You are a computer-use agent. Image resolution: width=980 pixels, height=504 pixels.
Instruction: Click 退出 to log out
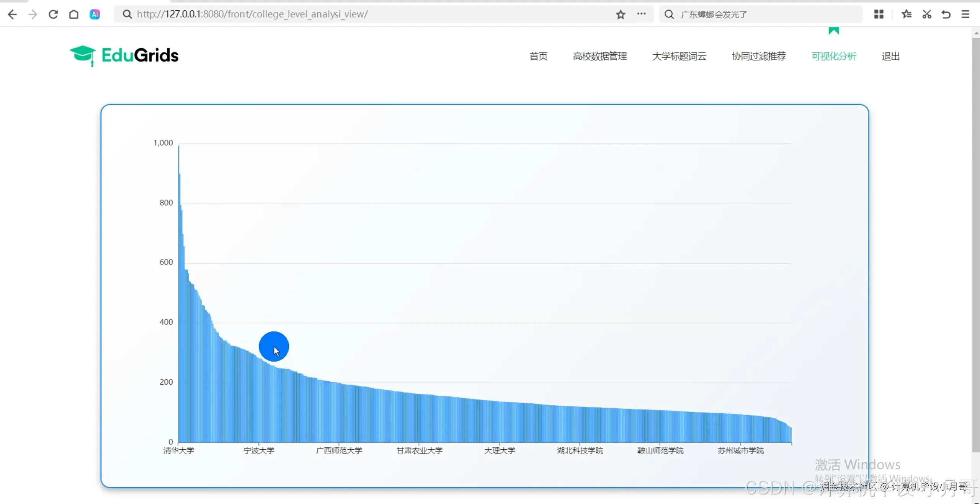890,56
